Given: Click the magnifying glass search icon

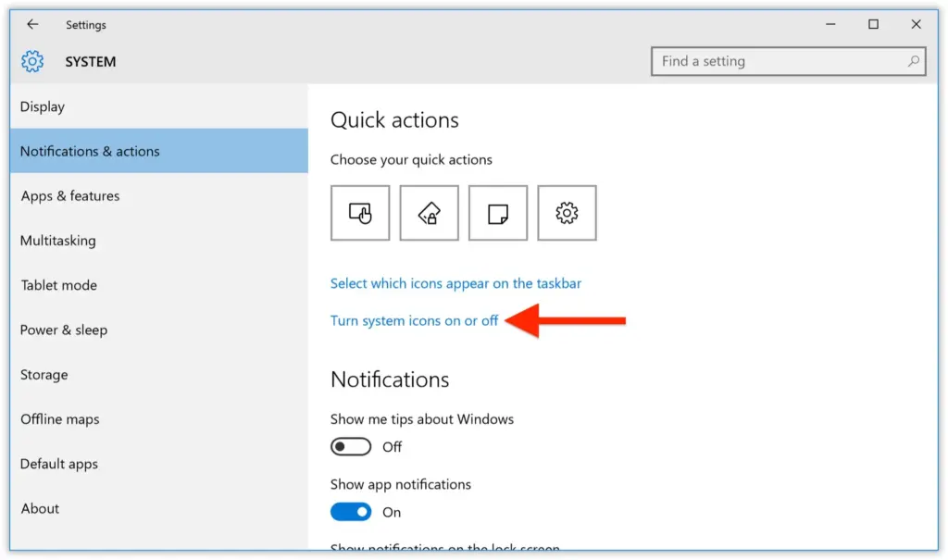Looking at the screenshot, I should [x=913, y=62].
